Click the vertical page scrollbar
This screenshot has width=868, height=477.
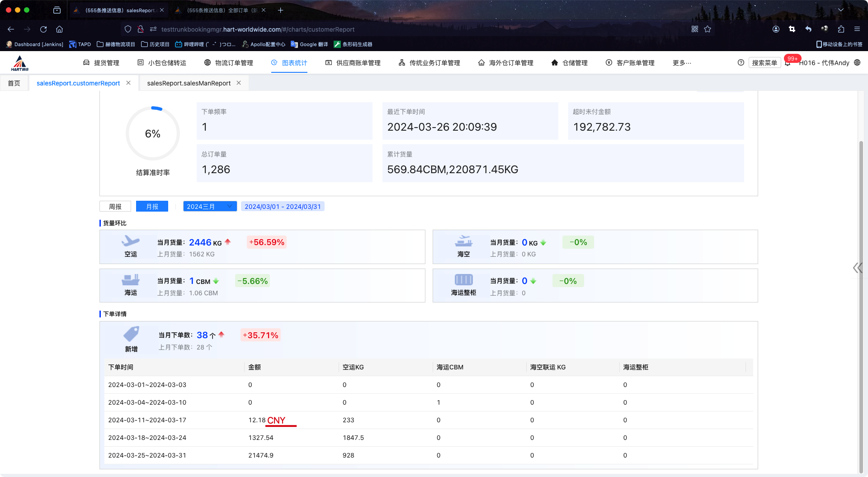click(x=861, y=271)
